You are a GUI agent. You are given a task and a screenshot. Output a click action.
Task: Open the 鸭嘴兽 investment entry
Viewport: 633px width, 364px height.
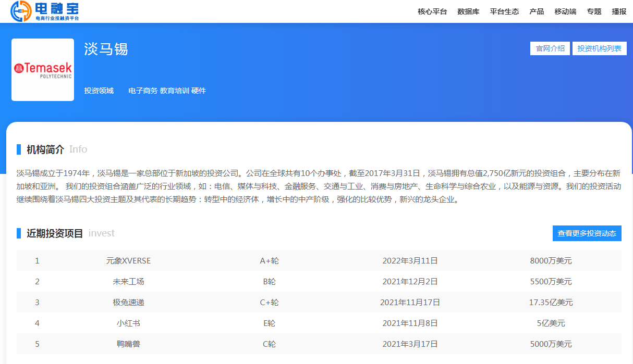point(129,344)
